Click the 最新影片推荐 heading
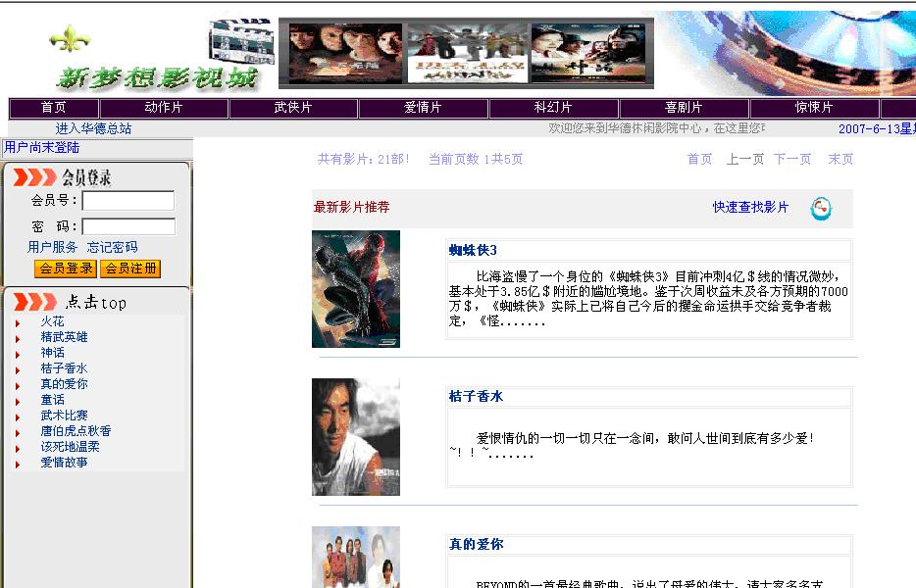Image resolution: width=916 pixels, height=588 pixels. [352, 208]
